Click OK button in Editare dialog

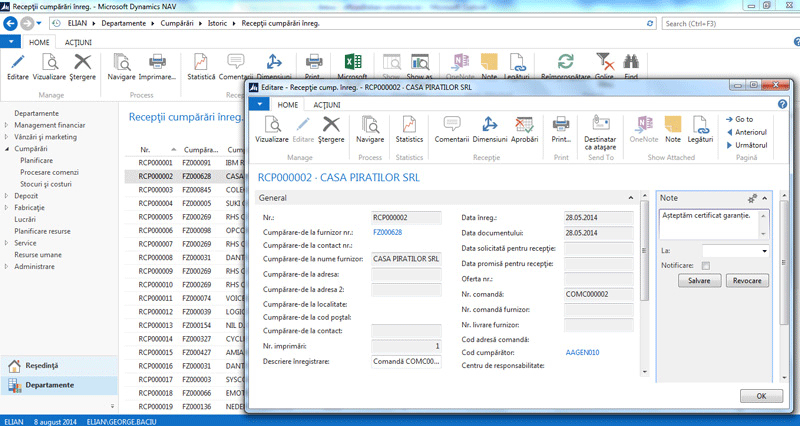pyautogui.click(x=761, y=396)
